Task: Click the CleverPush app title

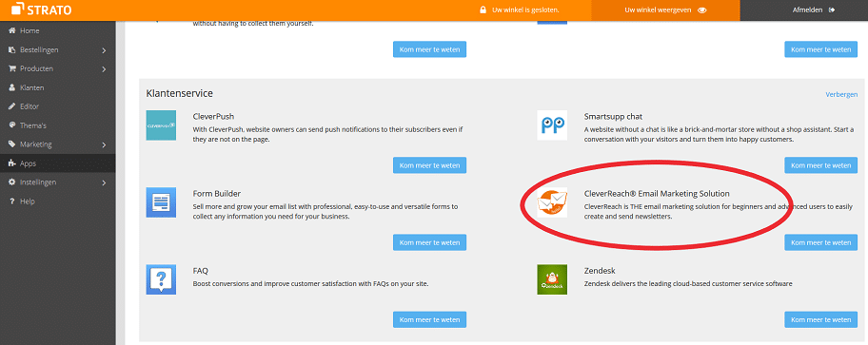Action: [x=214, y=117]
